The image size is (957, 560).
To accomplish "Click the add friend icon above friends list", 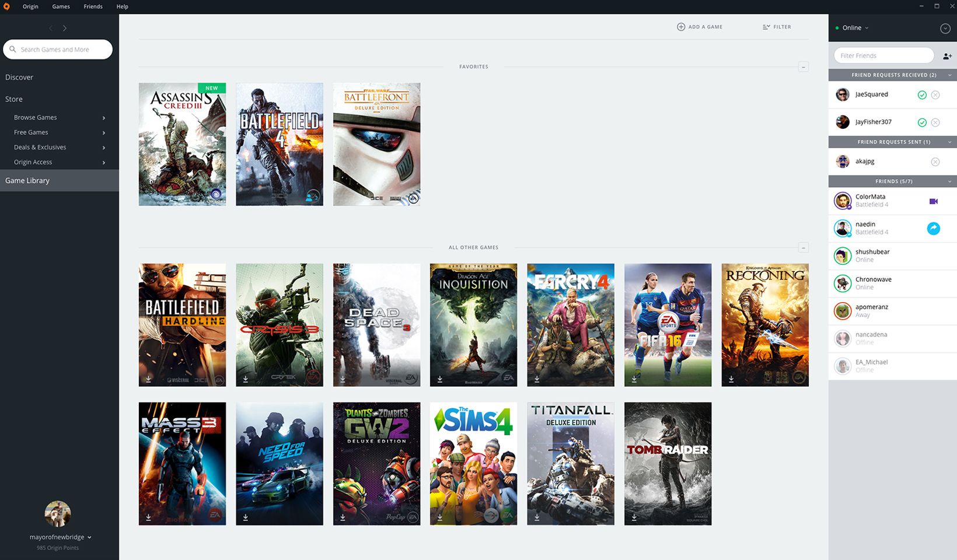I will [x=946, y=56].
